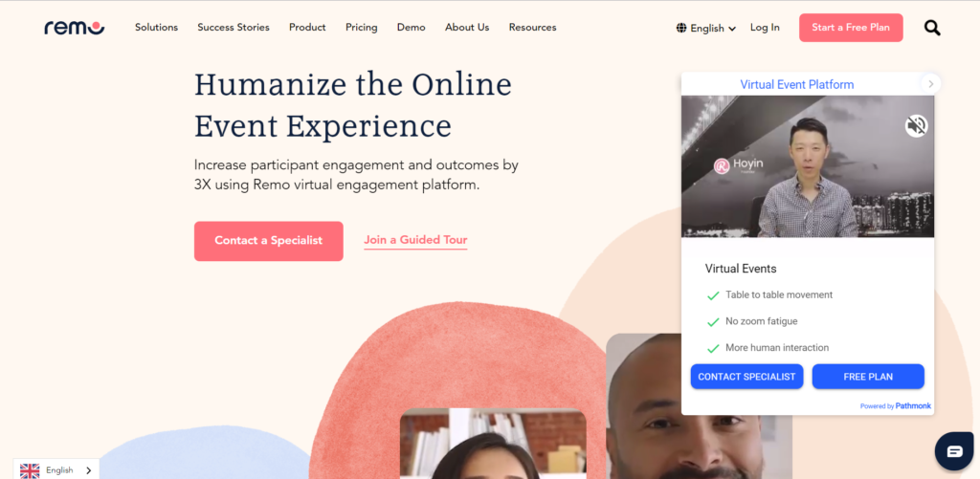Open the Solutions menu
Viewport: 980px width, 479px height.
pyautogui.click(x=156, y=28)
